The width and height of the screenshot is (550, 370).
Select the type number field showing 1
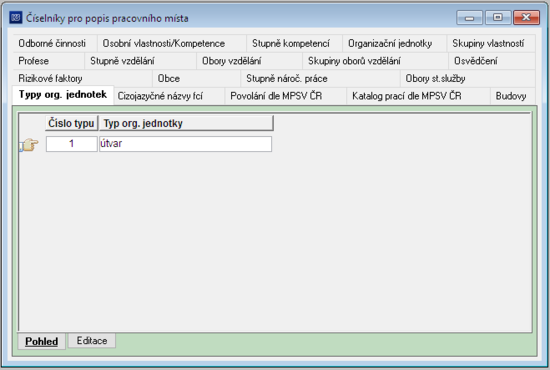point(72,144)
